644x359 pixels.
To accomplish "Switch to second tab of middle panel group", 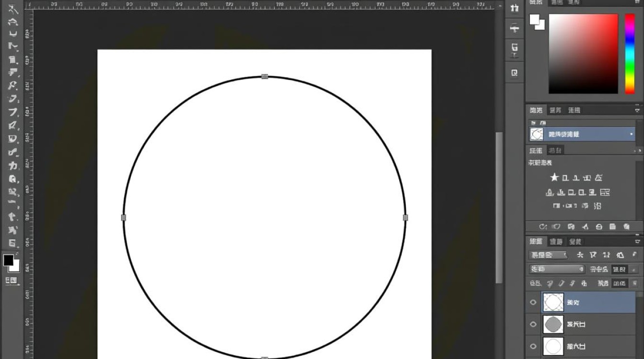I will tap(555, 110).
